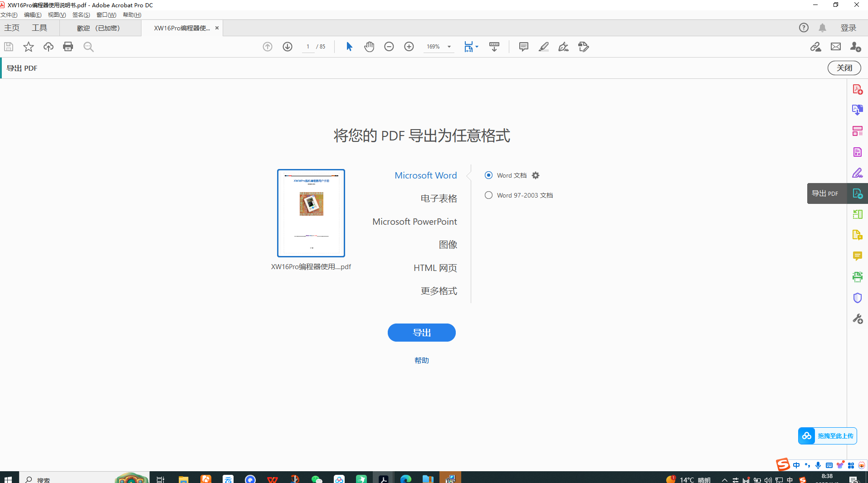
Task: Send file by email icon
Action: (836, 47)
